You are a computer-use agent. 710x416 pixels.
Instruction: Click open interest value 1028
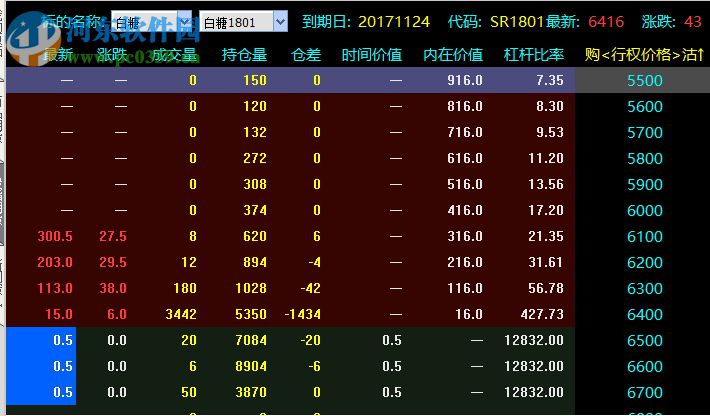point(251,288)
